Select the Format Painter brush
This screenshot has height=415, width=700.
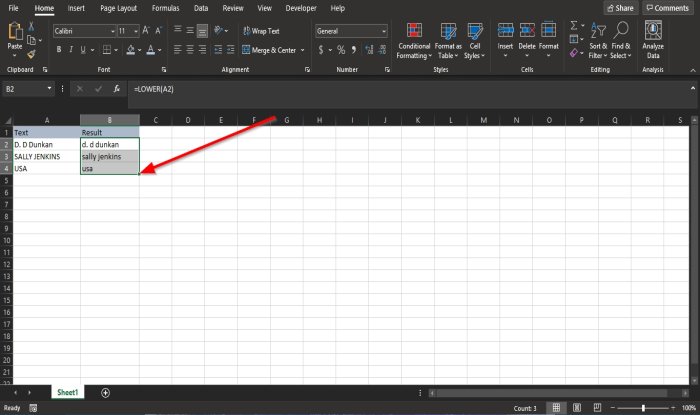[x=31, y=54]
